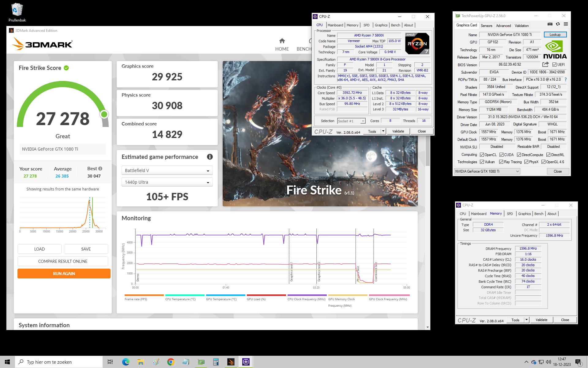The width and height of the screenshot is (588, 368).
Task: Open the Battlefield V game dropdown
Action: 167,171
